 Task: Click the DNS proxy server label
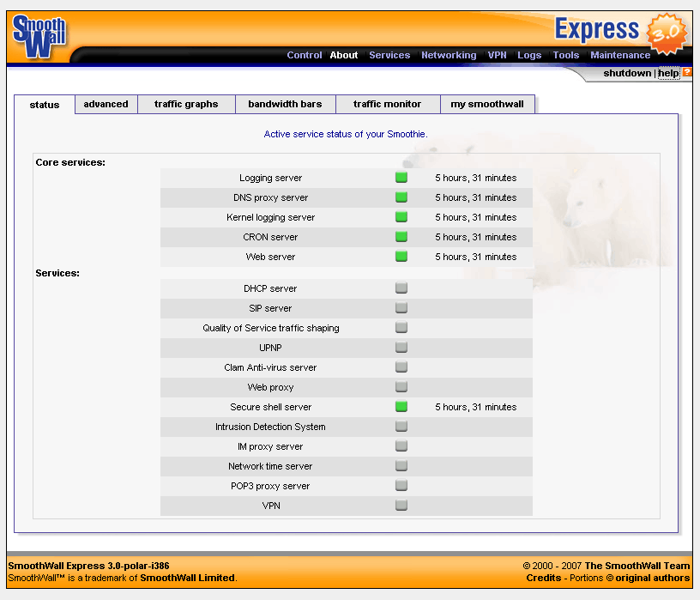[270, 197]
